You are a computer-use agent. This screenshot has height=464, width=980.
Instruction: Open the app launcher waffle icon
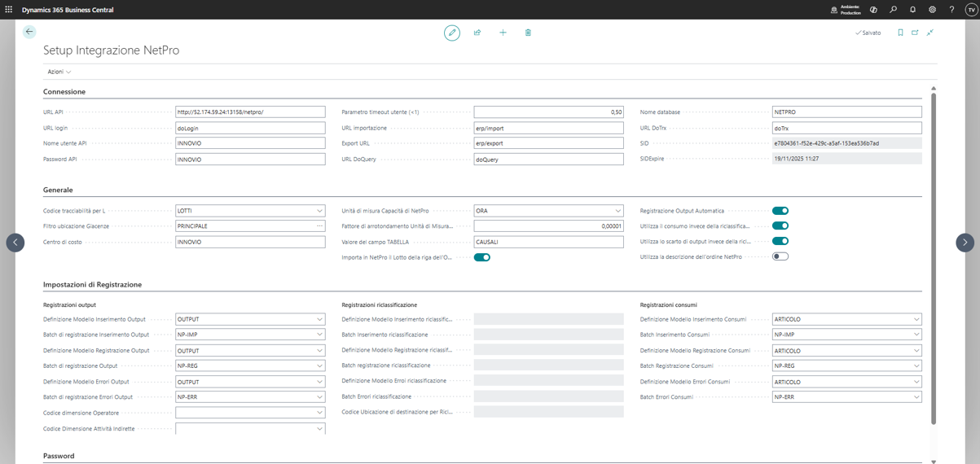coord(9,10)
